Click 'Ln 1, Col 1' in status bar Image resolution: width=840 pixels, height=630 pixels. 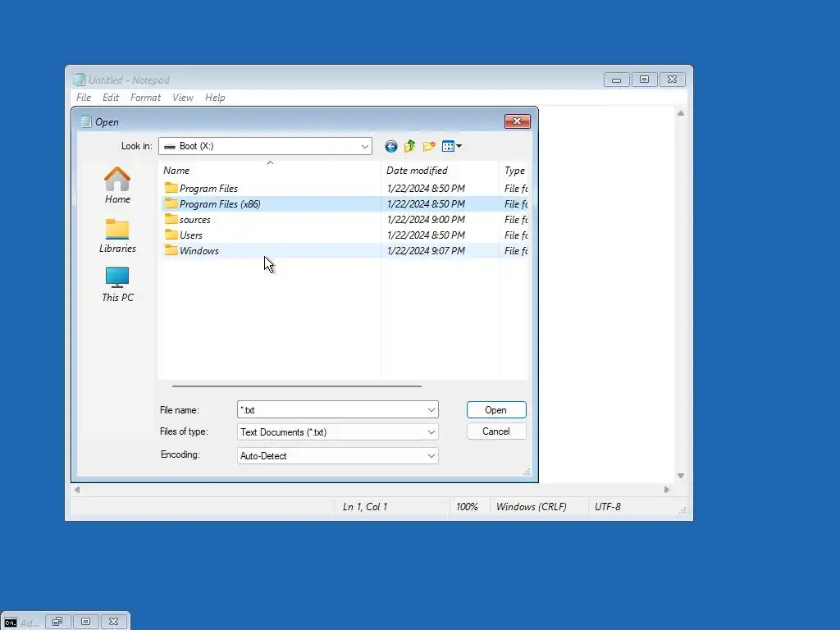365,507
